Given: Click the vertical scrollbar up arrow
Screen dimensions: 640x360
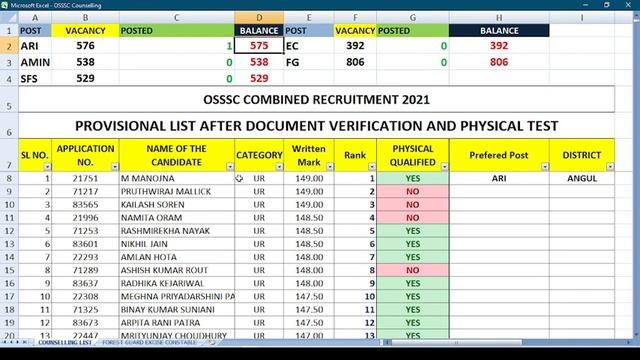Looking at the screenshot, I should coord(636,16).
